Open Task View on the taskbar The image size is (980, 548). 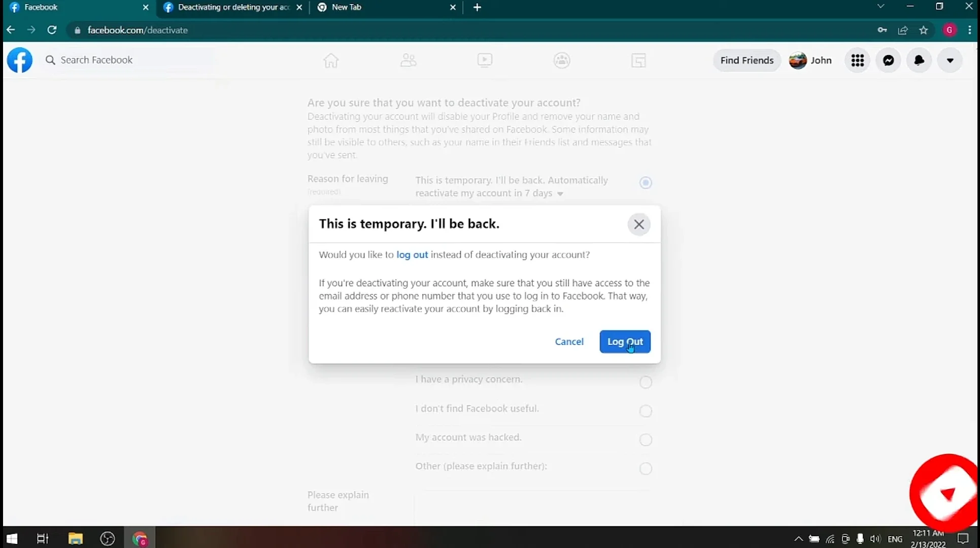tap(43, 538)
